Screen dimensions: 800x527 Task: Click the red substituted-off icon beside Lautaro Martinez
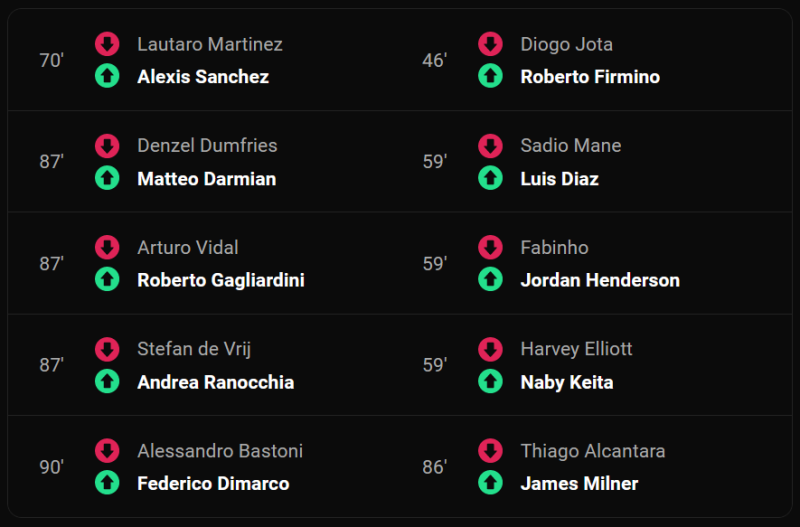[107, 44]
